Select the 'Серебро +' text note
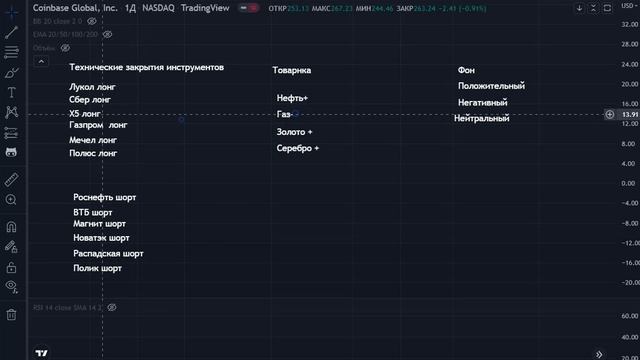Screen dimensions: 640x360 click(298, 148)
